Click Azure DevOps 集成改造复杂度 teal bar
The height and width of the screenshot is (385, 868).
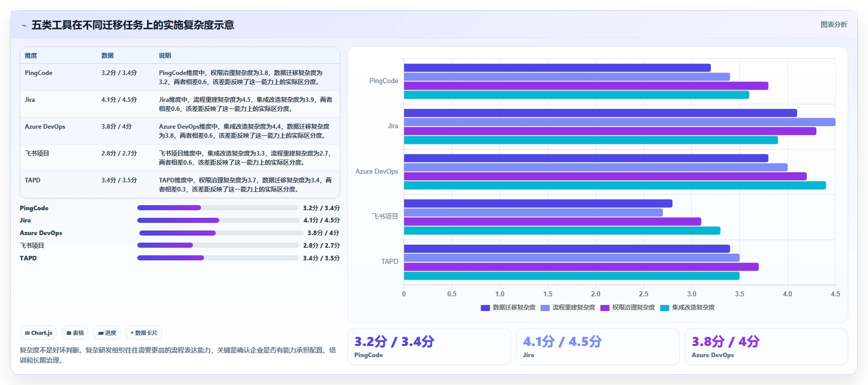615,185
